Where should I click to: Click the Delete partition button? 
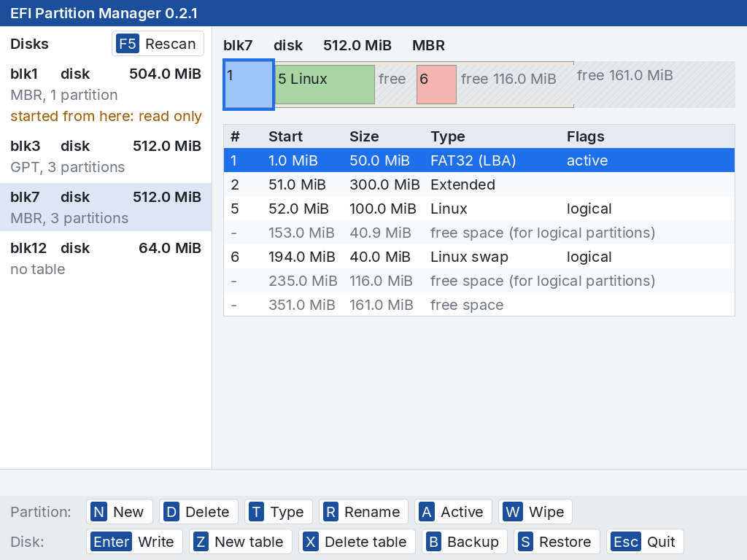click(198, 512)
